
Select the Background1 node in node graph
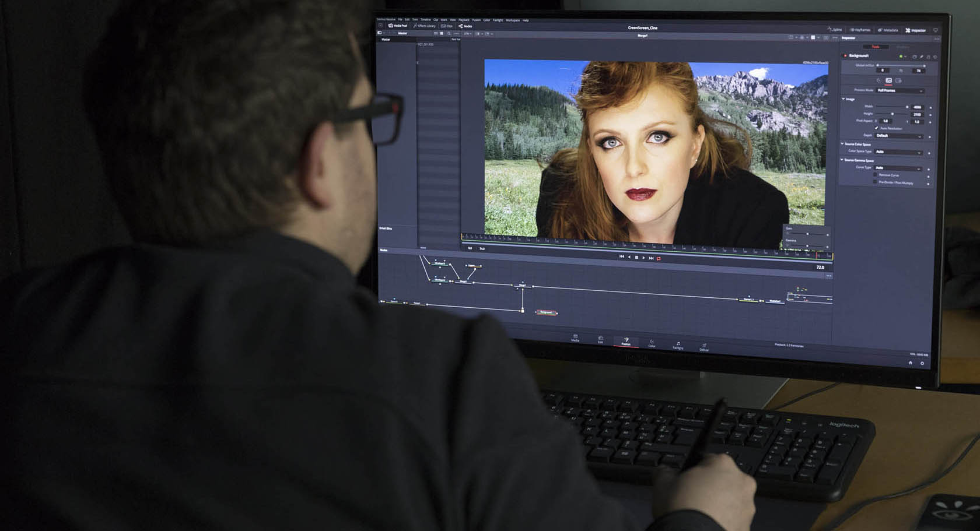click(x=546, y=312)
